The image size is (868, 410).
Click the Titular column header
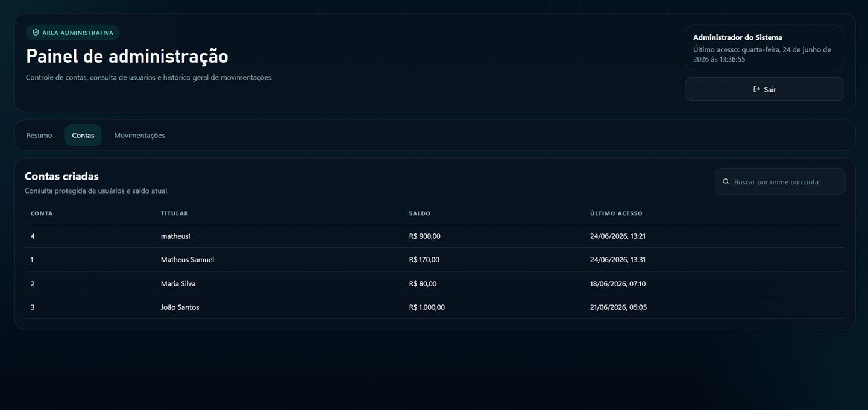coord(175,213)
